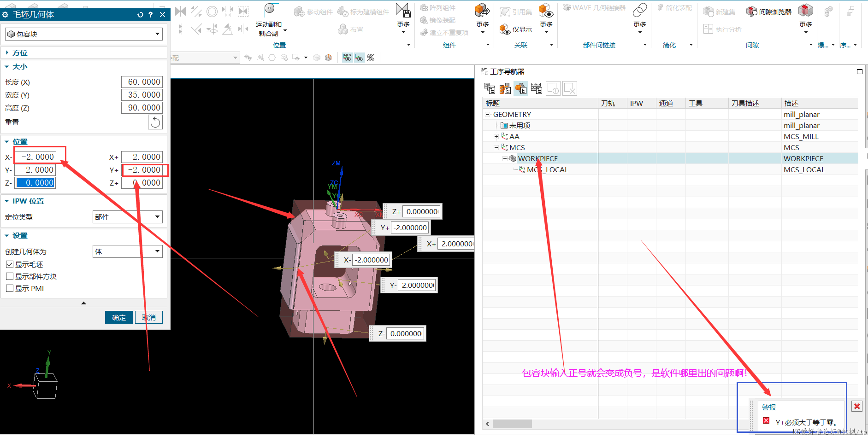Screen dimensions: 868x437
Task: Click the Height (Z) value field
Action: [142, 108]
